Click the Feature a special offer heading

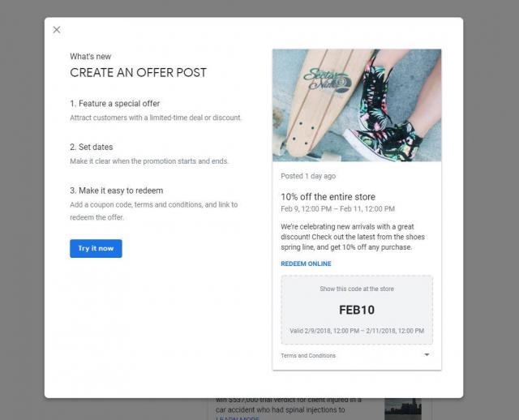point(115,104)
